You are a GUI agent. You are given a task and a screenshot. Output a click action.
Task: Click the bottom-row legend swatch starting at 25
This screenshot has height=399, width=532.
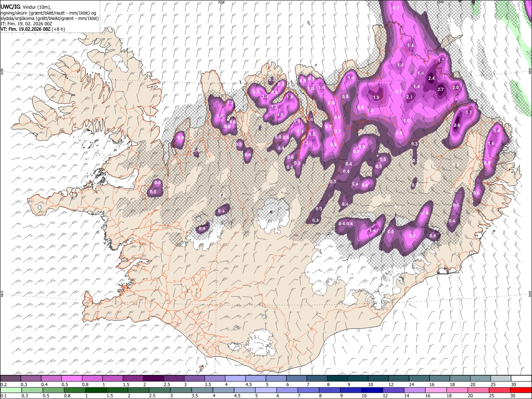[499, 390]
